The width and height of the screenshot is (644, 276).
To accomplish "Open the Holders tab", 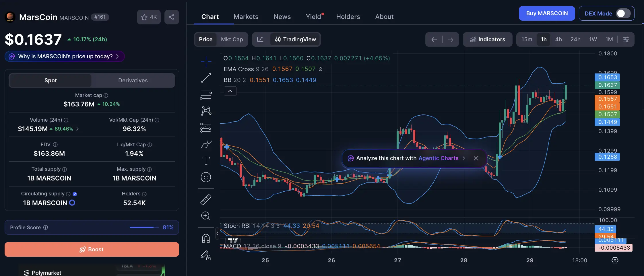I will click(x=348, y=17).
